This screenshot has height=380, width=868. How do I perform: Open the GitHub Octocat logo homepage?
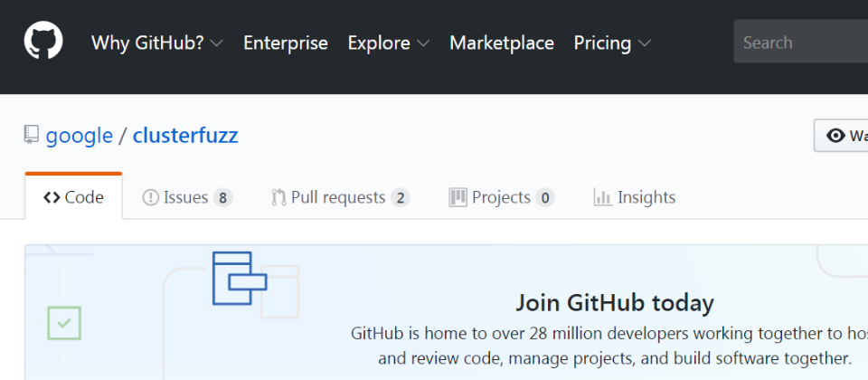(x=43, y=41)
